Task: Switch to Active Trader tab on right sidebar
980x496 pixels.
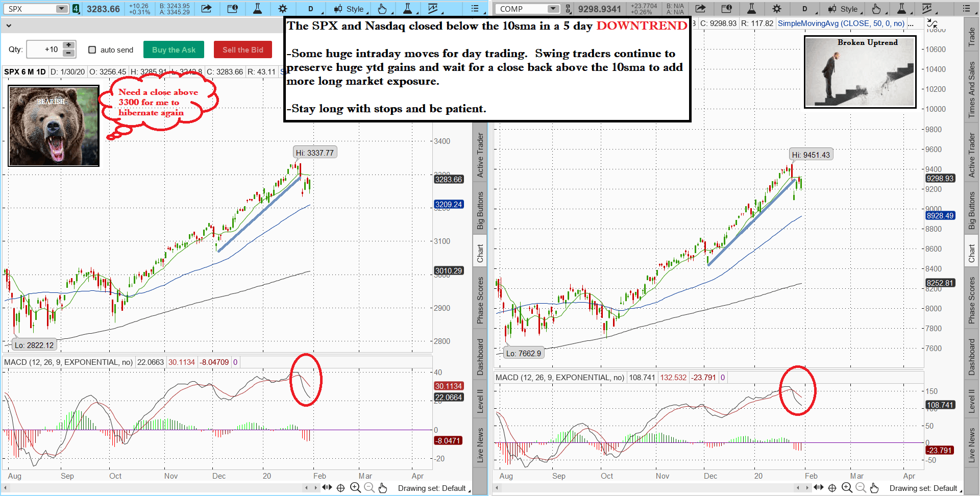Action: tap(972, 155)
